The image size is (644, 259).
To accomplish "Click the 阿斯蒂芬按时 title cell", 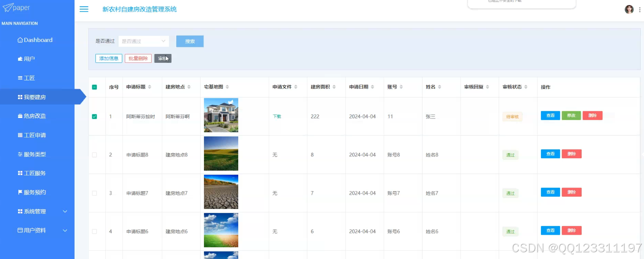I will (141, 117).
